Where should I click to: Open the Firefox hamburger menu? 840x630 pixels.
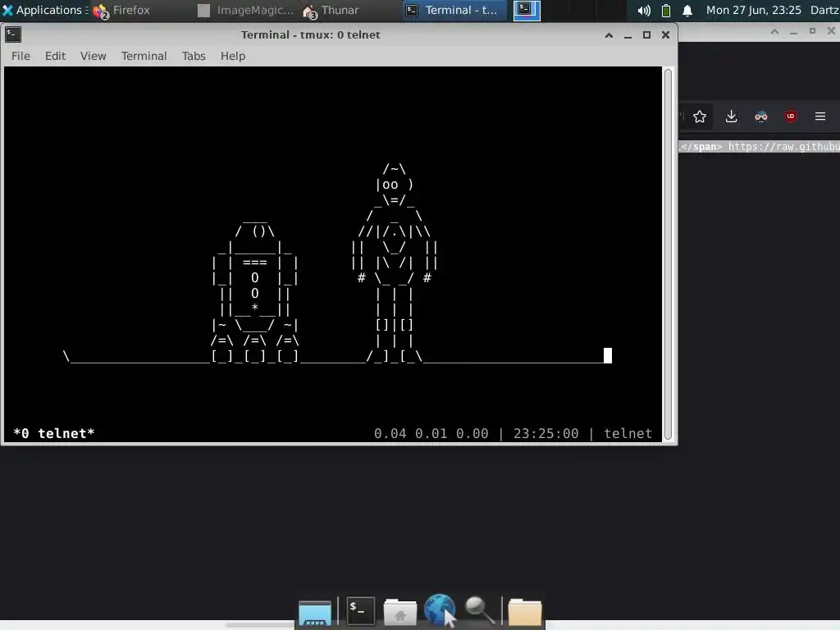click(x=820, y=116)
